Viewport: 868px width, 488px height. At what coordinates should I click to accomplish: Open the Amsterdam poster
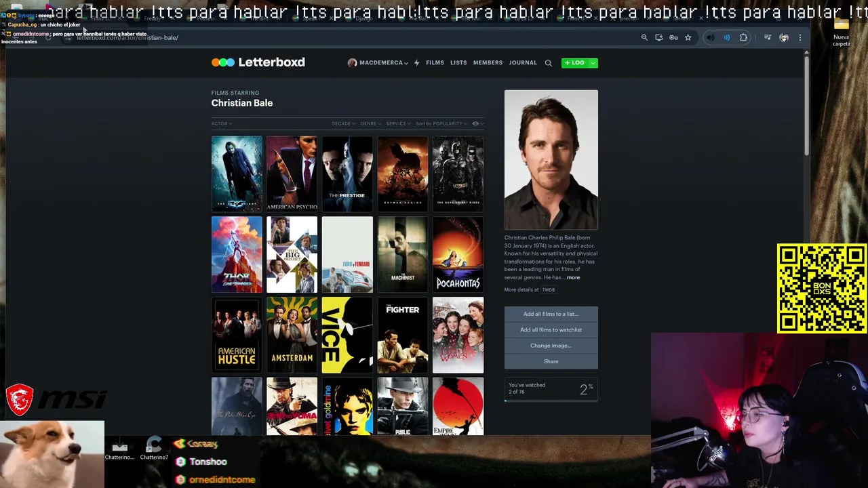292,335
